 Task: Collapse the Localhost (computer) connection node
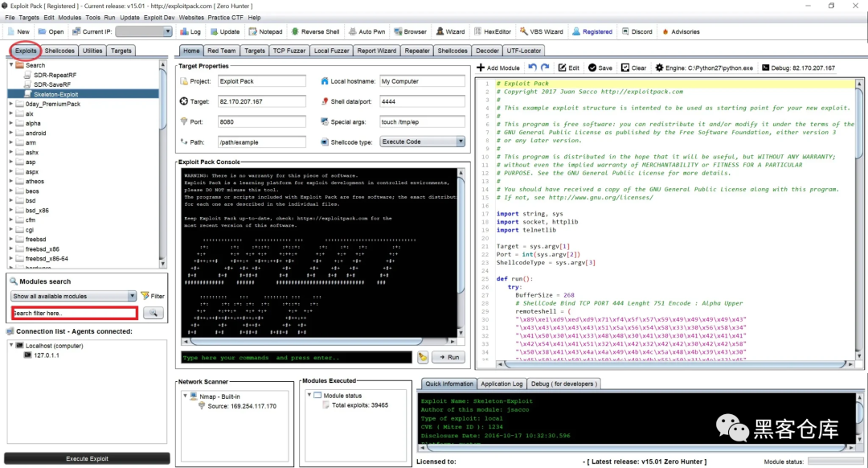11,345
